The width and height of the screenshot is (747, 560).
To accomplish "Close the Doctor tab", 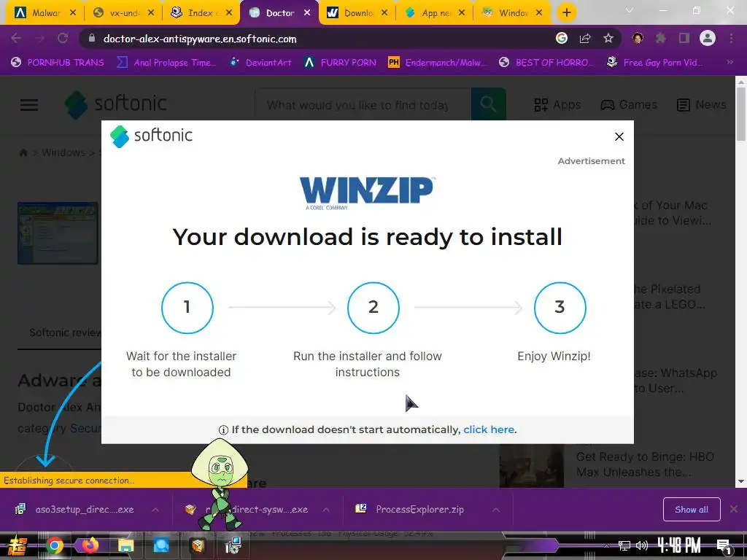I will point(307,13).
